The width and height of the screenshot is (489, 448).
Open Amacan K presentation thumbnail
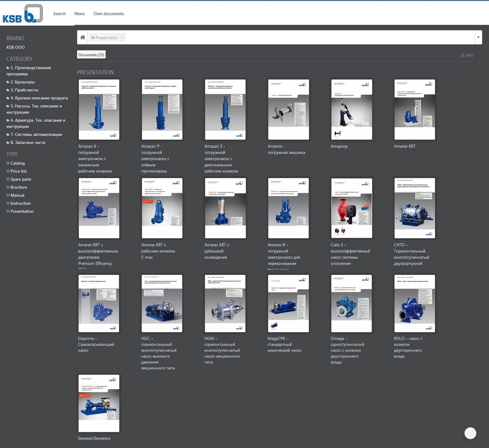click(99, 110)
